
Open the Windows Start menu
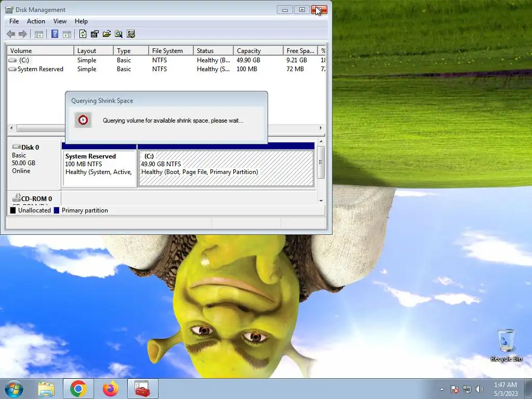pos(14,389)
